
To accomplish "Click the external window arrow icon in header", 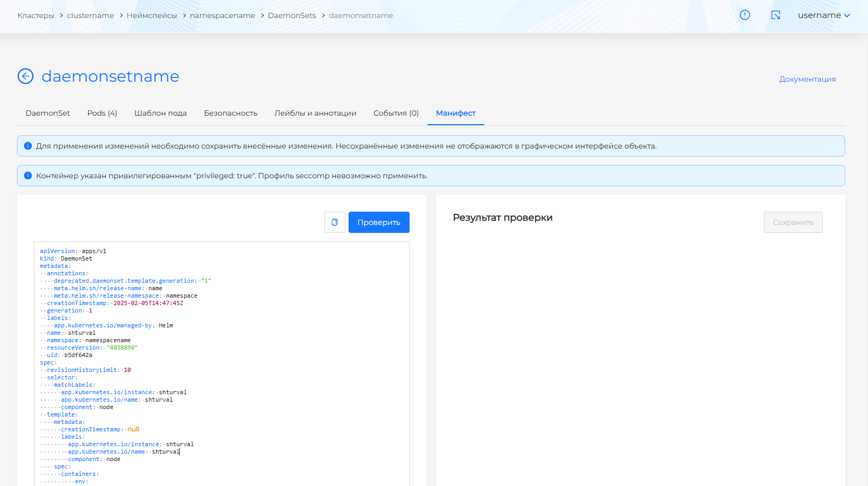I will coord(776,15).
